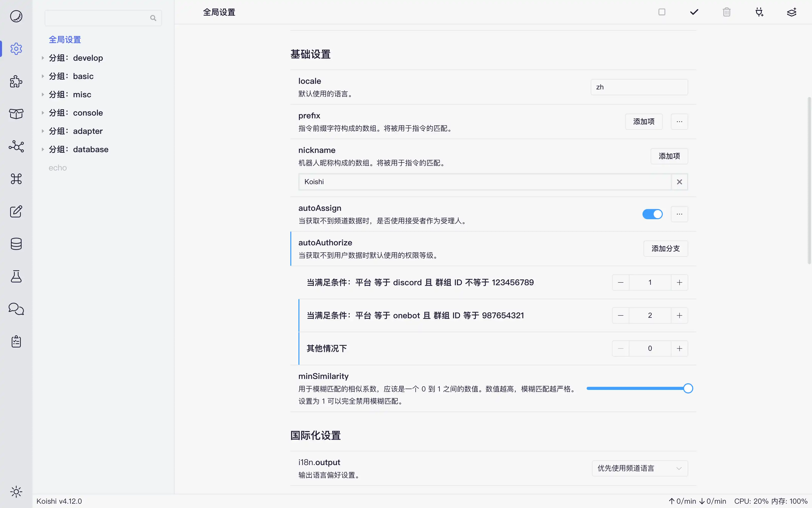Screen dimensions: 812x508
Task: Open the dashboard gauge icon in sidebar
Action: [x=16, y=16]
